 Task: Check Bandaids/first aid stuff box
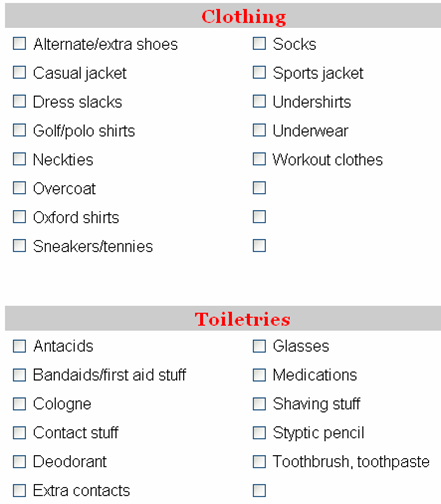pyautogui.click(x=19, y=375)
